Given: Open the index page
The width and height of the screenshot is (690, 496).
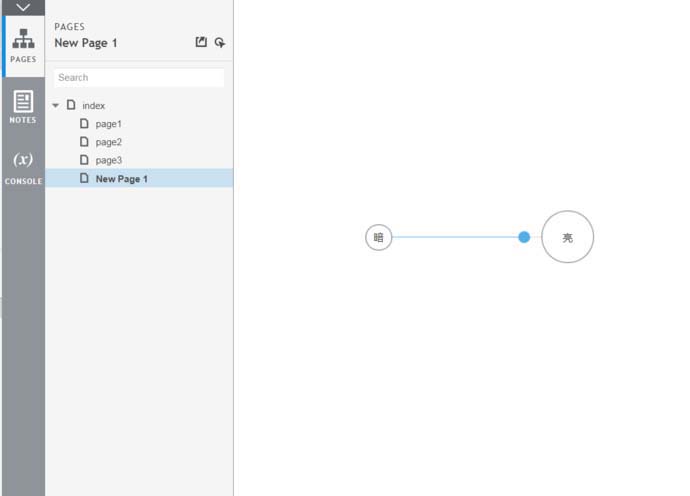Looking at the screenshot, I should point(94,105).
